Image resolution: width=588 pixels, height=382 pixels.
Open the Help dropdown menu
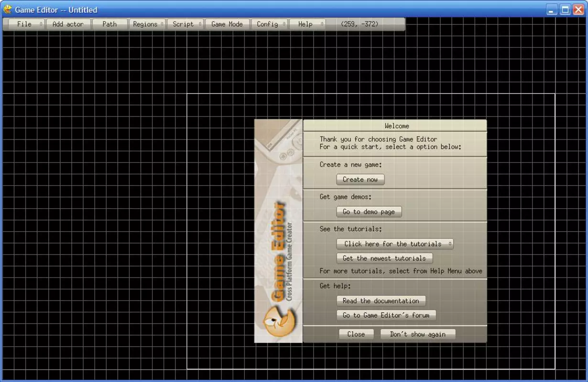click(307, 24)
